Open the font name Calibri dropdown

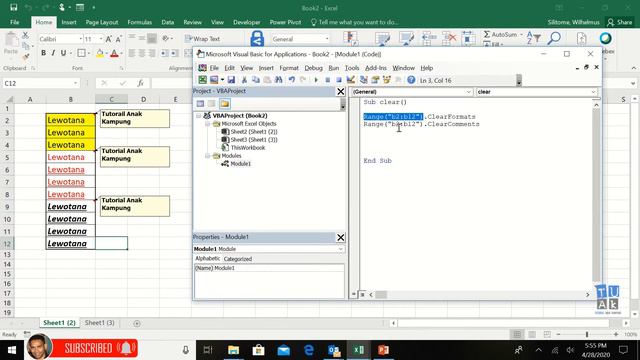coord(80,39)
